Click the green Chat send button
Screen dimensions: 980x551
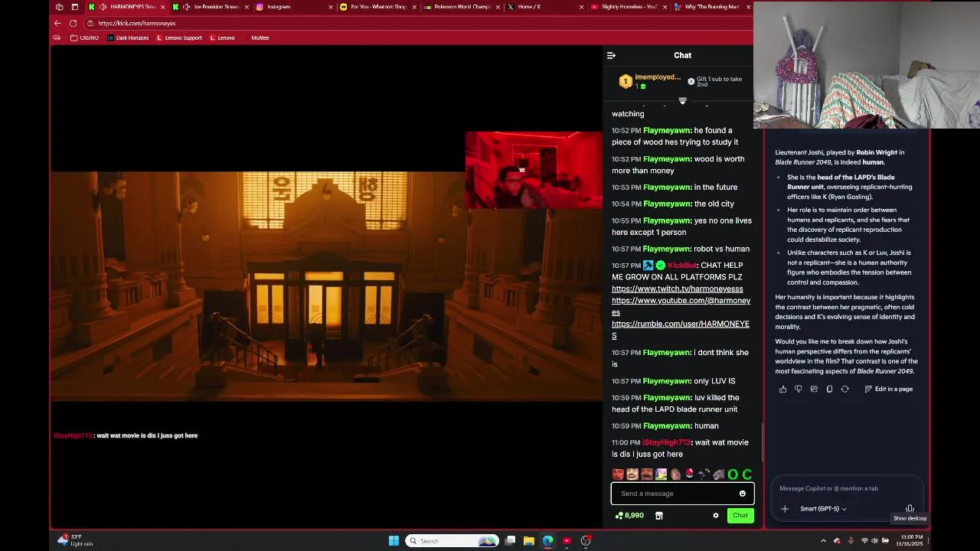[x=740, y=516]
